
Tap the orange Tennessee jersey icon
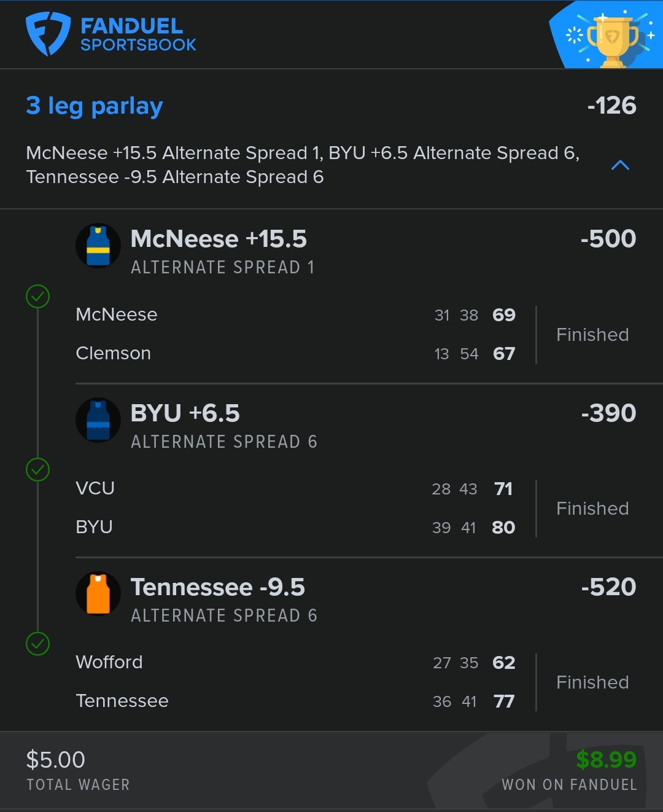click(x=98, y=594)
